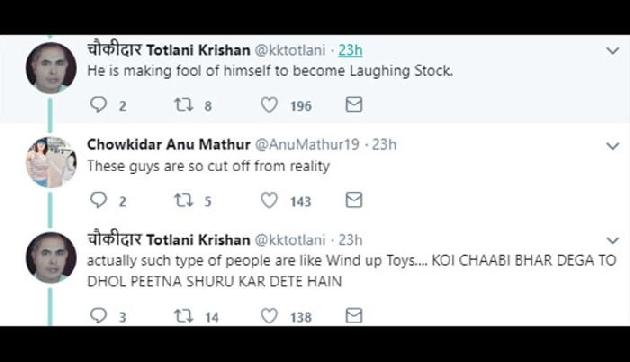Like Anu Mathur's tweet with 143 likes
630x362 pixels.
(x=269, y=200)
